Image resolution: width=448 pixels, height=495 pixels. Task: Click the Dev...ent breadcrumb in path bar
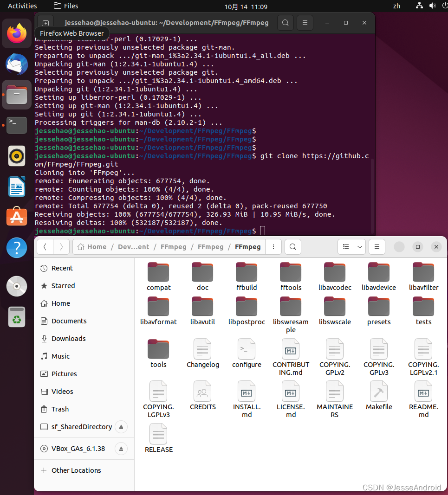point(133,247)
